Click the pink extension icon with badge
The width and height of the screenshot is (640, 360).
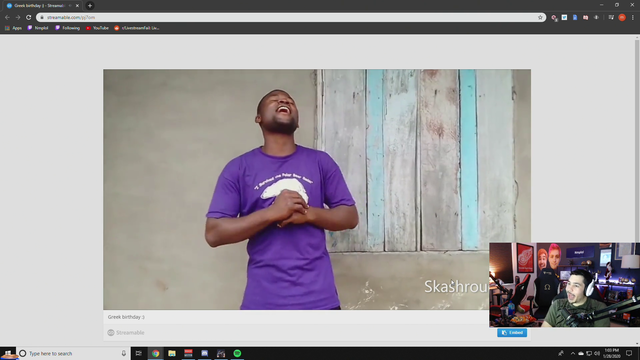(x=554, y=18)
